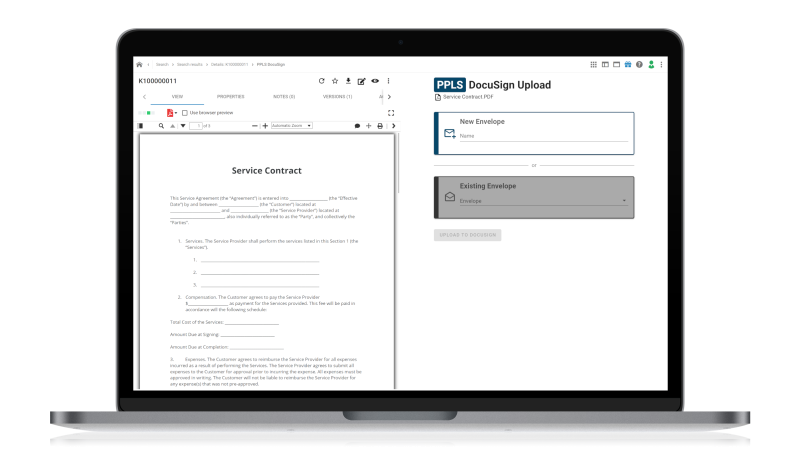800x460 pixels.
Task: Toggle the eye visibility icon in document header
Action: point(375,81)
